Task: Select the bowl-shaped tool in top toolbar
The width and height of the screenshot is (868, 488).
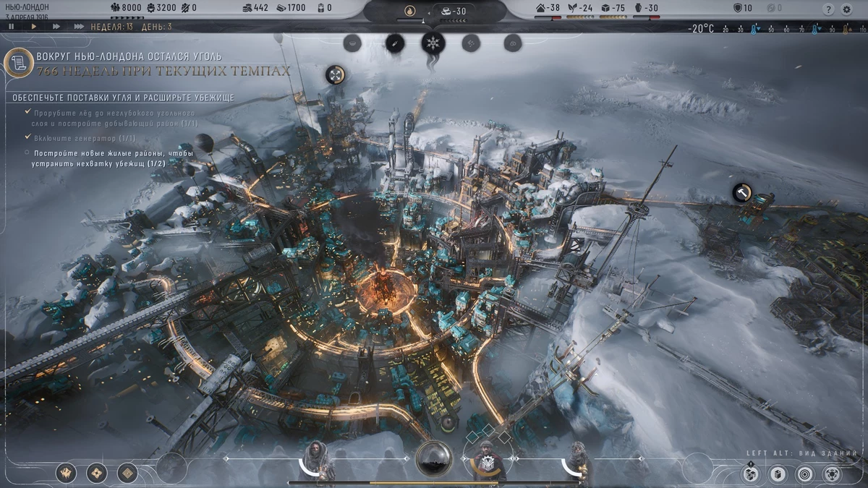Action: [x=353, y=43]
